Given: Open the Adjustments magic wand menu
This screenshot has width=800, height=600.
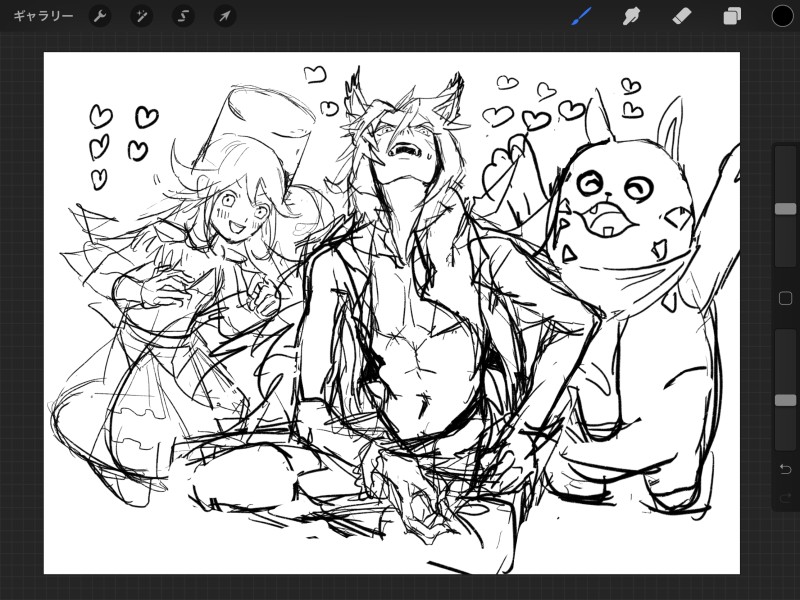Looking at the screenshot, I should pos(141,16).
